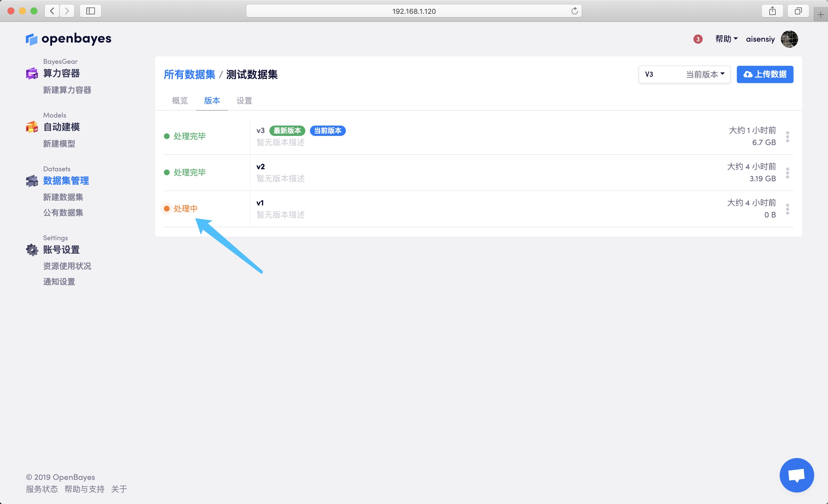Expand the V3 current version dropdown
Image resolution: width=828 pixels, height=504 pixels.
[x=684, y=74]
